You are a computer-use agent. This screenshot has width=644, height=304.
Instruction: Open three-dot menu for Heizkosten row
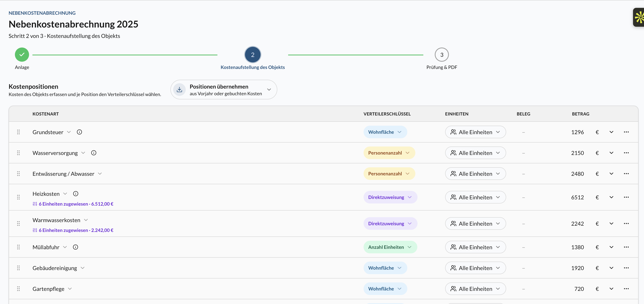626,197
